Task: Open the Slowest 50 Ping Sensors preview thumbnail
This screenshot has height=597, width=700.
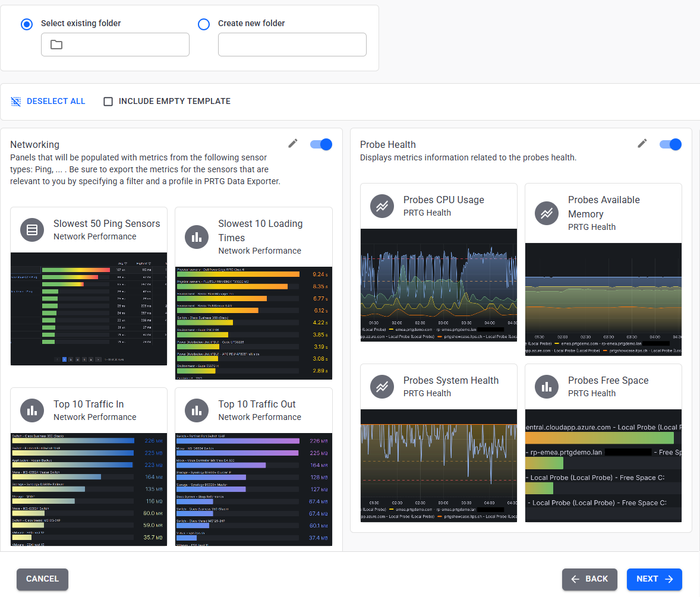Action: (x=89, y=309)
